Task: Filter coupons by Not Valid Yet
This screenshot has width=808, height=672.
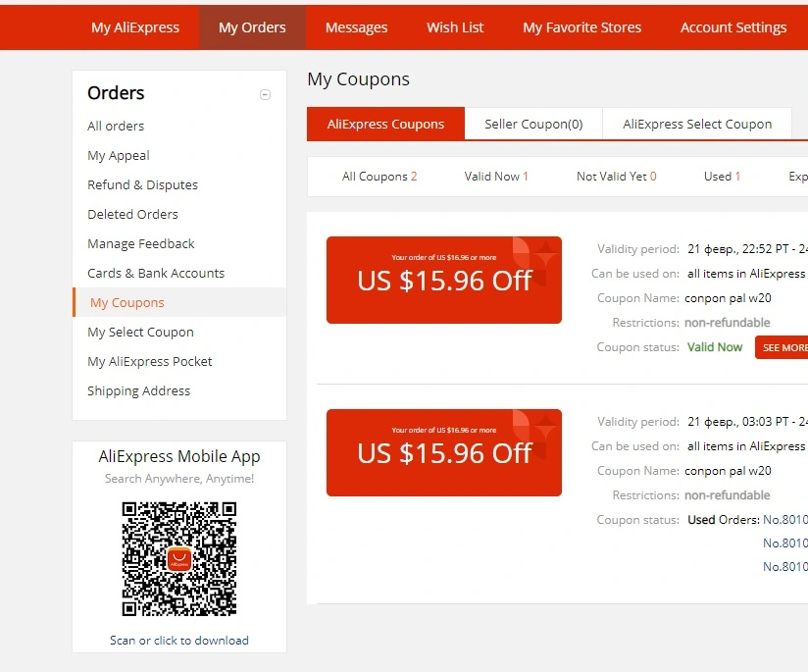Action: click(x=617, y=177)
